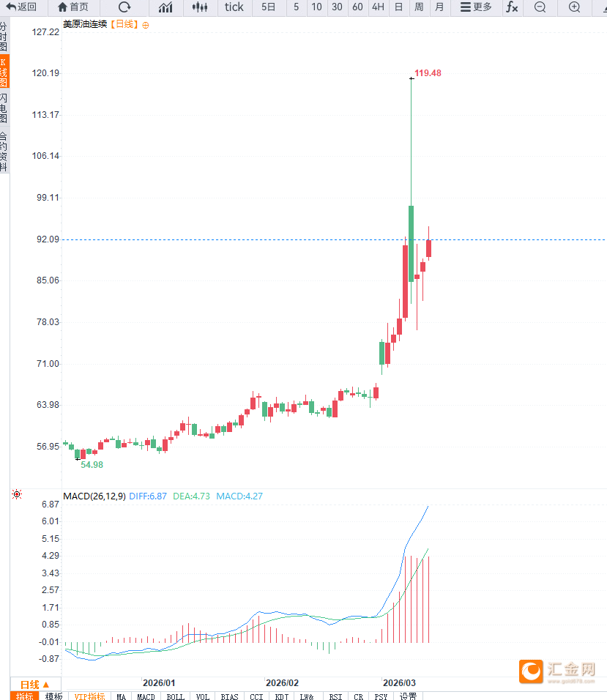Click the 2026/03 date label
This screenshot has height=700, width=607.
tap(400, 683)
